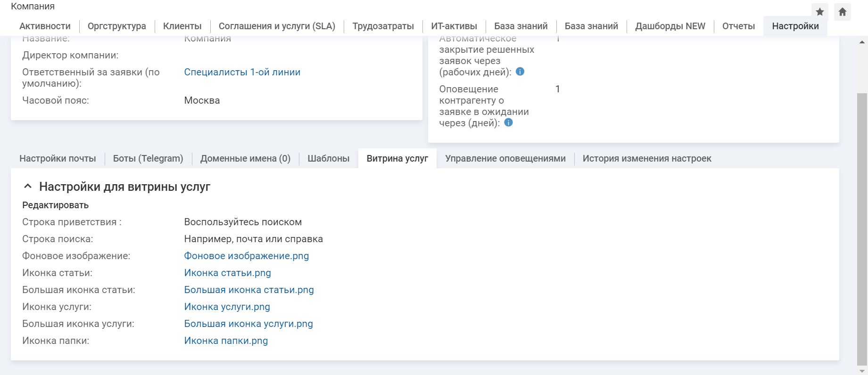Open История изменения настроек subtab
Viewport: 868px width, 375px height.
[x=647, y=159]
